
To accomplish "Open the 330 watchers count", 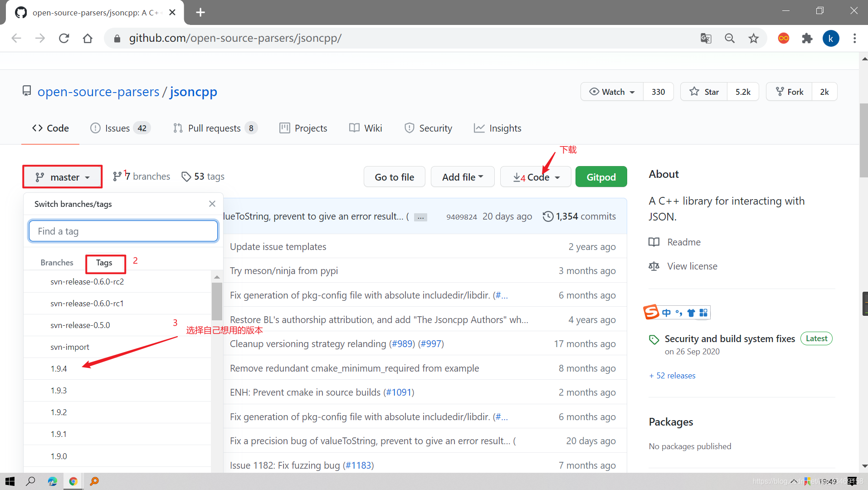I will 658,92.
